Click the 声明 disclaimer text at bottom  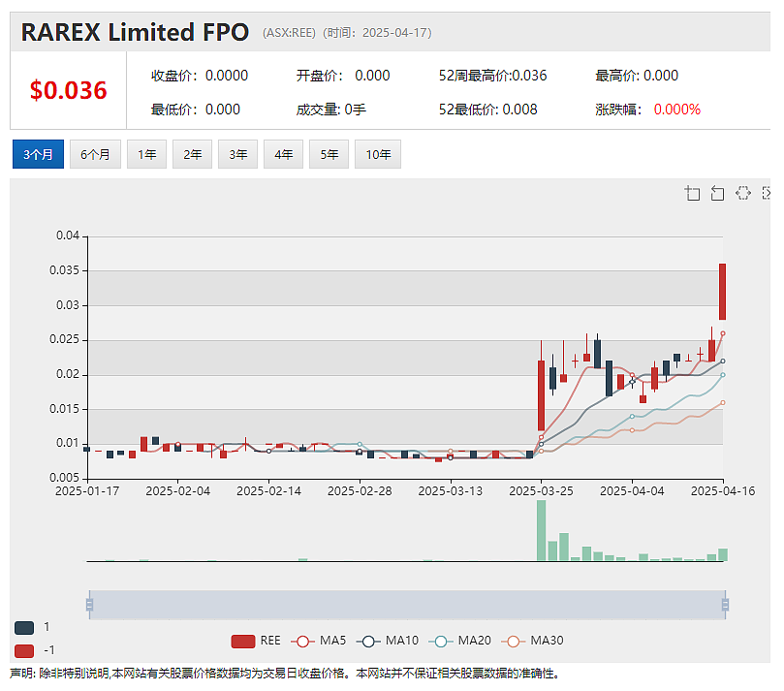coord(285,674)
